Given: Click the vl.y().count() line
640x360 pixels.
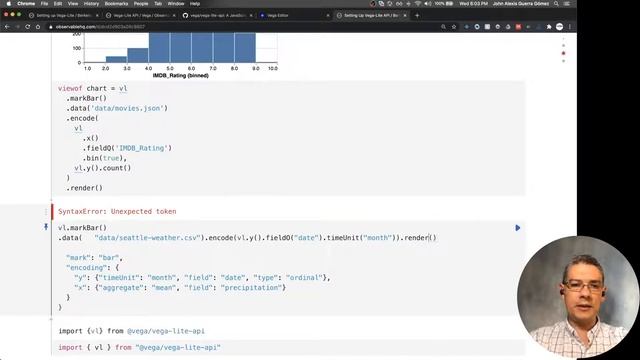Looking at the screenshot, I should point(103,168).
